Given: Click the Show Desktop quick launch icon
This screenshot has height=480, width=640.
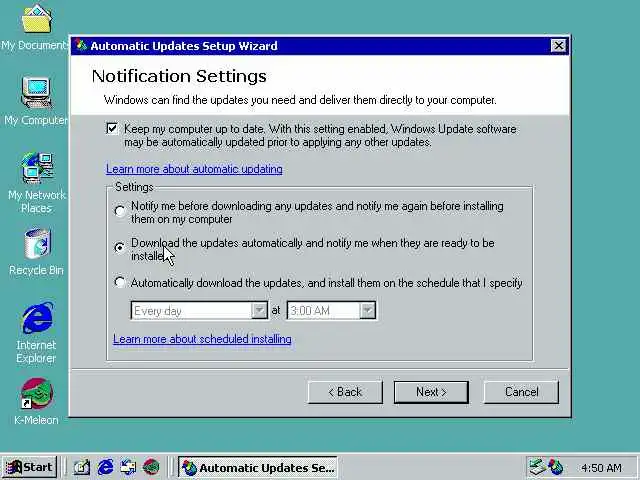Looking at the screenshot, I should click(82, 467).
